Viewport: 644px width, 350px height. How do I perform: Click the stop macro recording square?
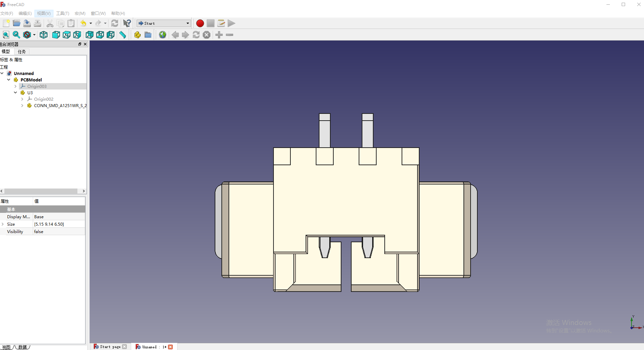point(211,23)
